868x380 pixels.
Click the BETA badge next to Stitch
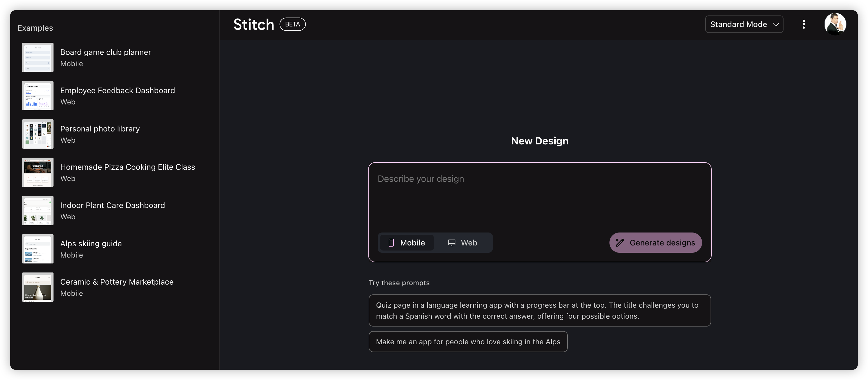click(292, 24)
